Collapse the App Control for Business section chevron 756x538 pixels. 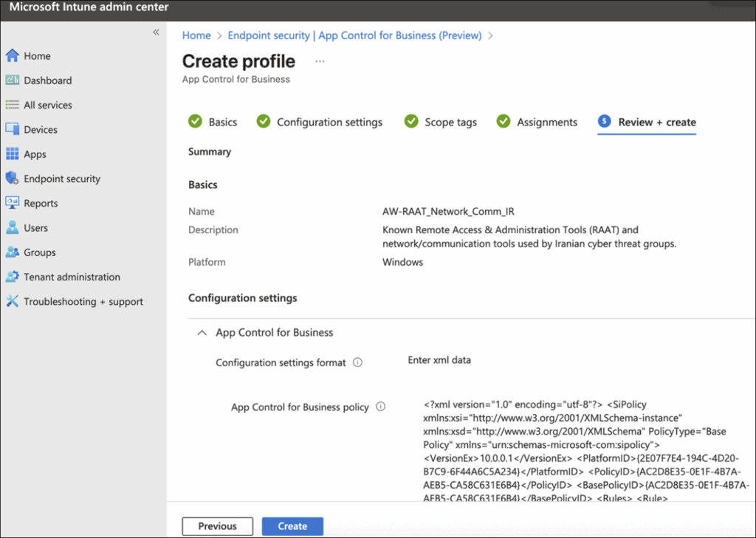click(202, 333)
